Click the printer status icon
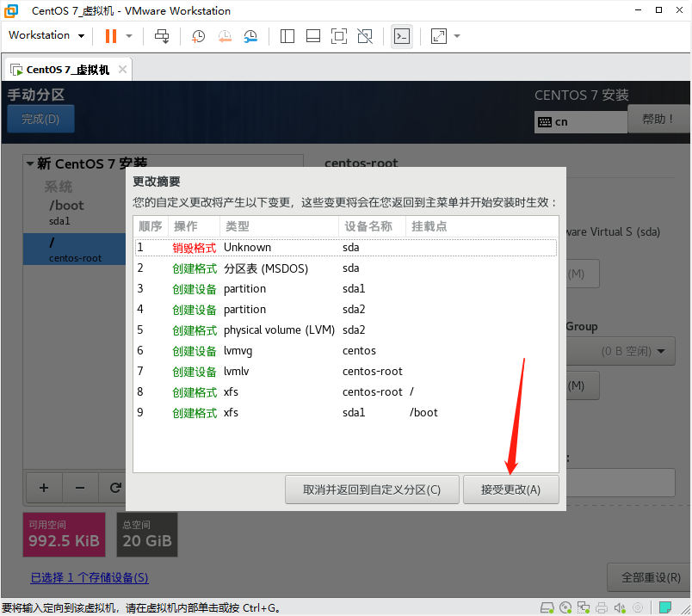Screen dimensions: 692x616 (602, 608)
